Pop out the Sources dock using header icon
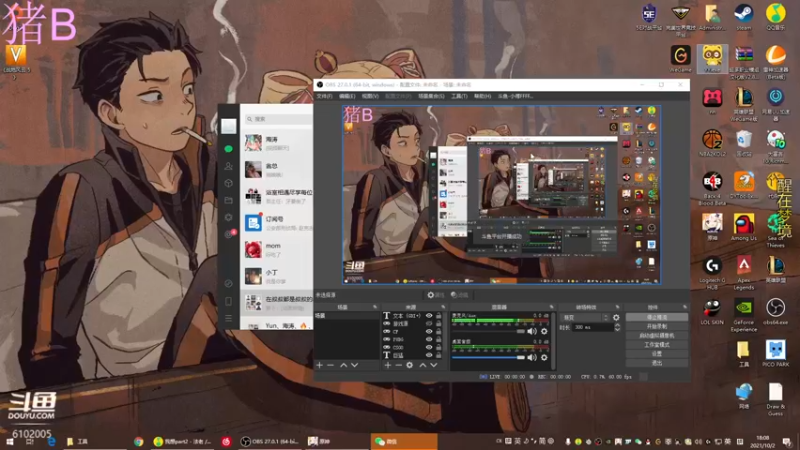800x450 pixels. (443, 307)
